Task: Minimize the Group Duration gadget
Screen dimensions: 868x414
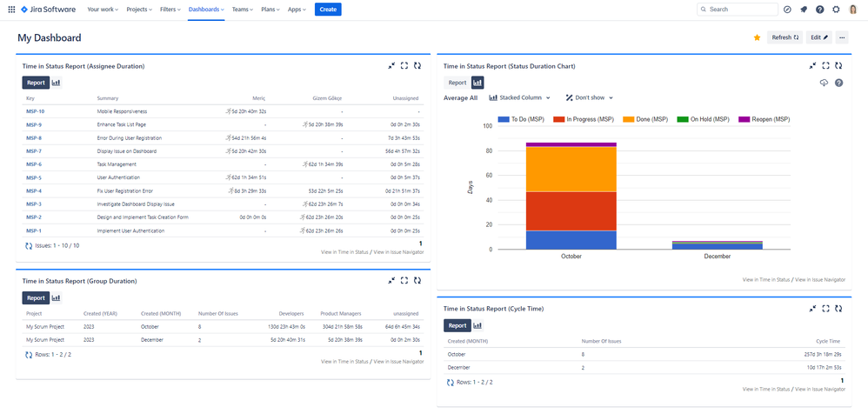Action: tap(391, 281)
